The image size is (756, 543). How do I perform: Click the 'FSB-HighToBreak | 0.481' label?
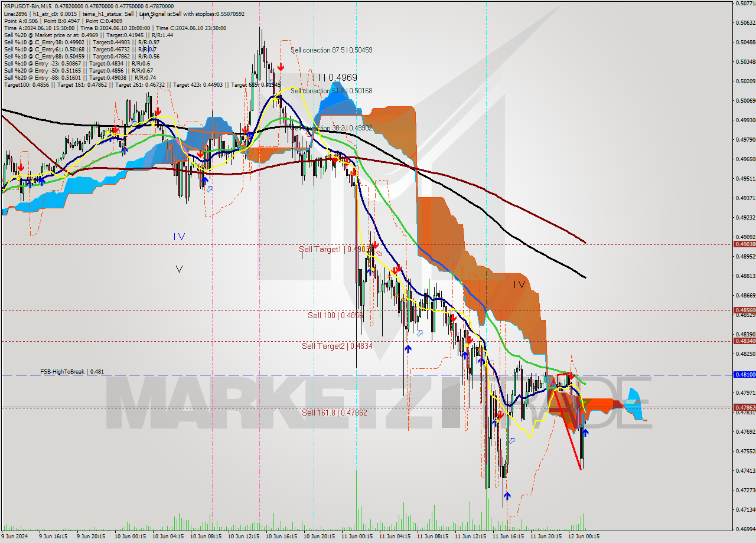(x=72, y=372)
